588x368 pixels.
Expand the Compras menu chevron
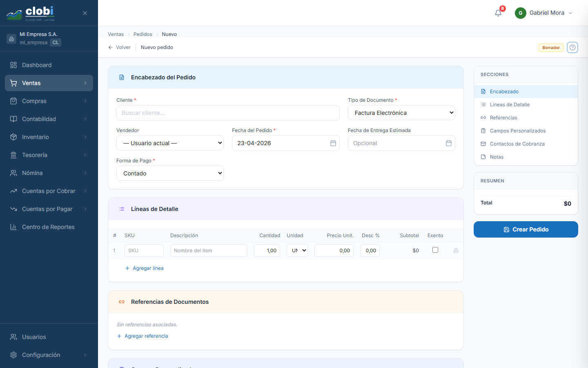[85, 101]
